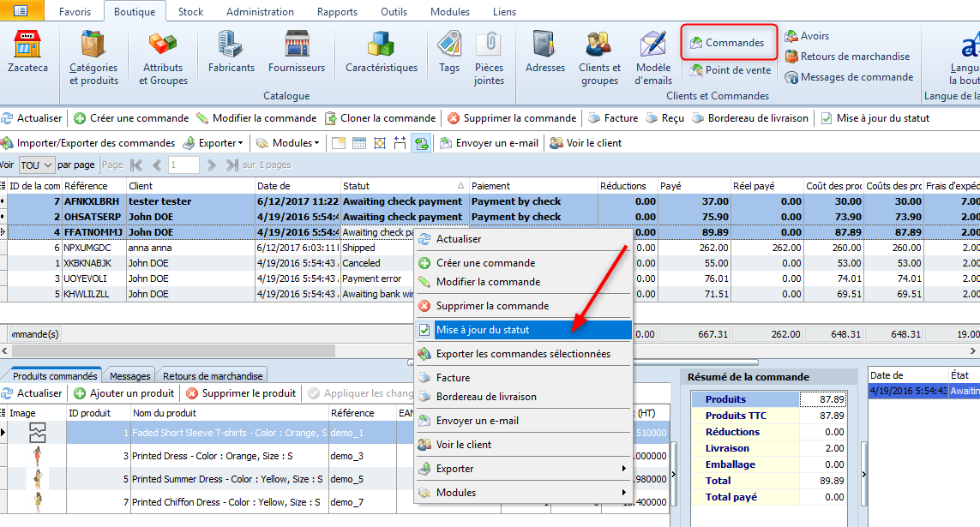Toggle the highlighted export view button in toolbar
Image resolution: width=980 pixels, height=527 pixels.
tap(421, 143)
